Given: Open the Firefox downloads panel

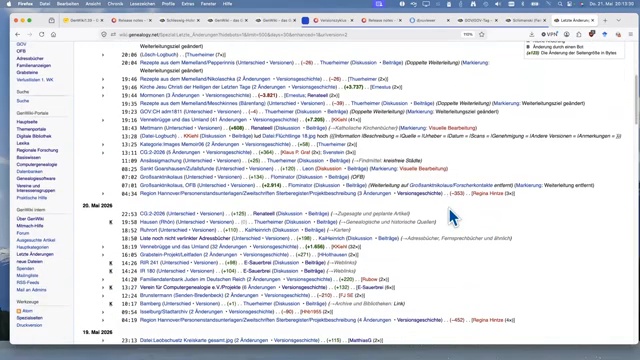Looking at the screenshot, I should click(531, 35).
